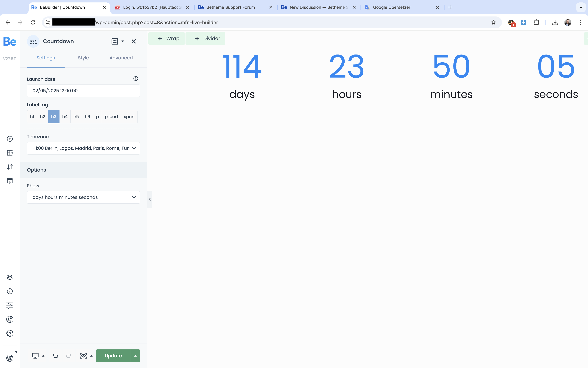
Task: Click the green Update button
Action: pyautogui.click(x=113, y=356)
